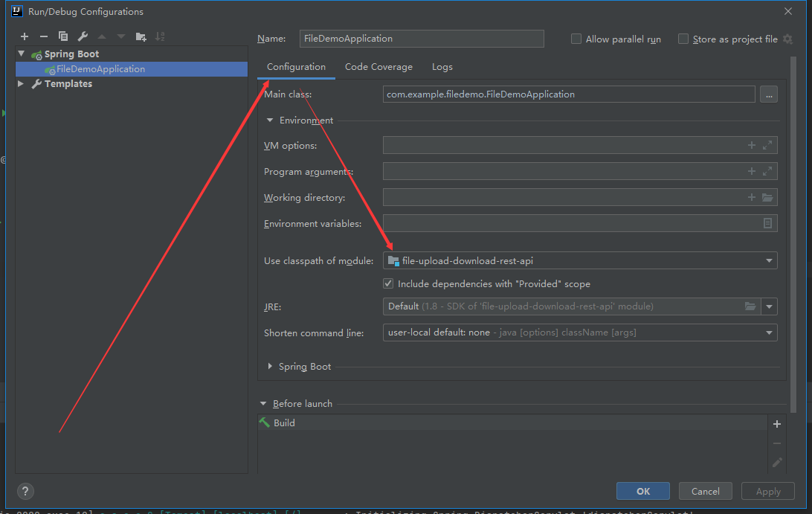Open Shorten command line dropdown

[x=580, y=333]
